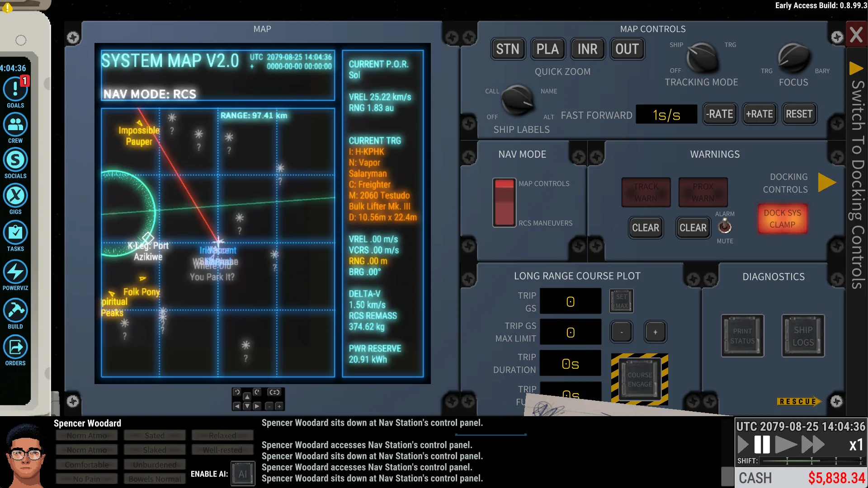Click the Sated status indicator
868x488 pixels.
coord(155,436)
